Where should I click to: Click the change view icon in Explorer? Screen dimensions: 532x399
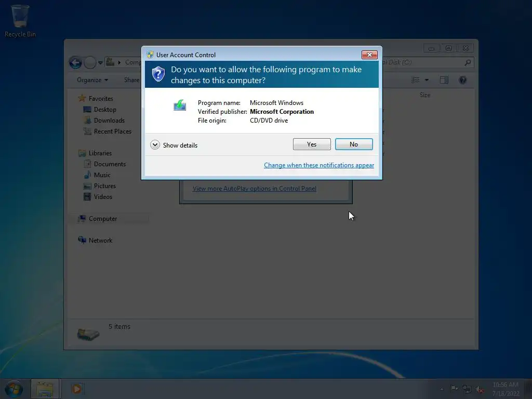tap(415, 80)
